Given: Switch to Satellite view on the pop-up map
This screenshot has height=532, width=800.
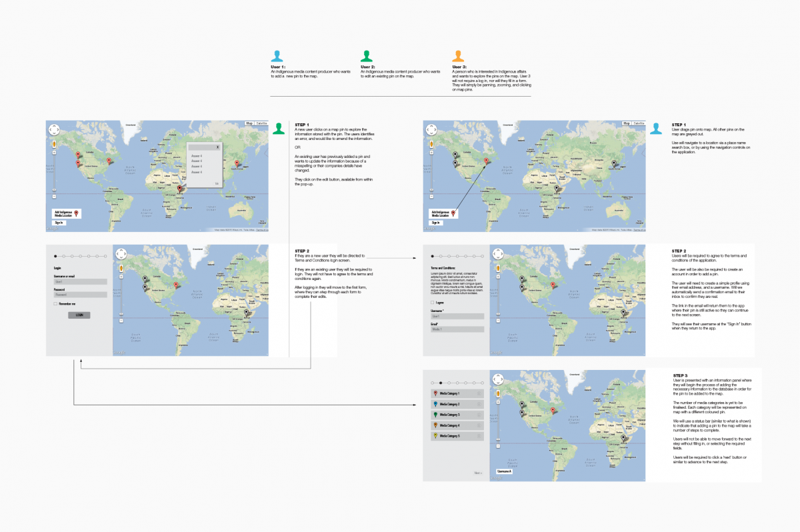Looking at the screenshot, I should click(x=261, y=123).
